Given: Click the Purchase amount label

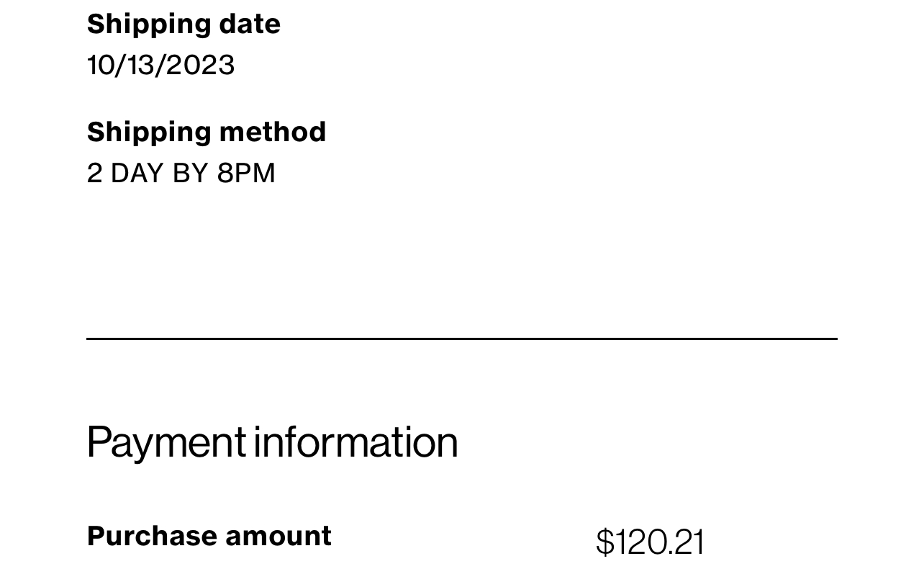Looking at the screenshot, I should (x=209, y=536).
